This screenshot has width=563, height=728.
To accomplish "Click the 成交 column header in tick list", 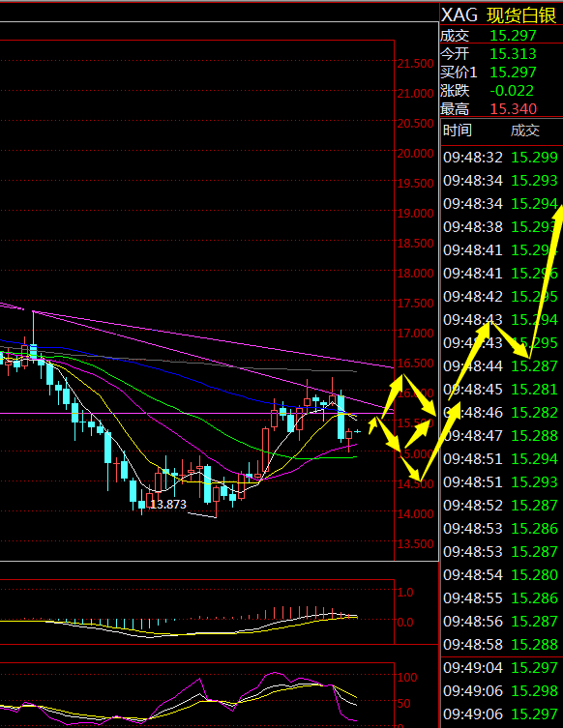I will click(x=525, y=131).
